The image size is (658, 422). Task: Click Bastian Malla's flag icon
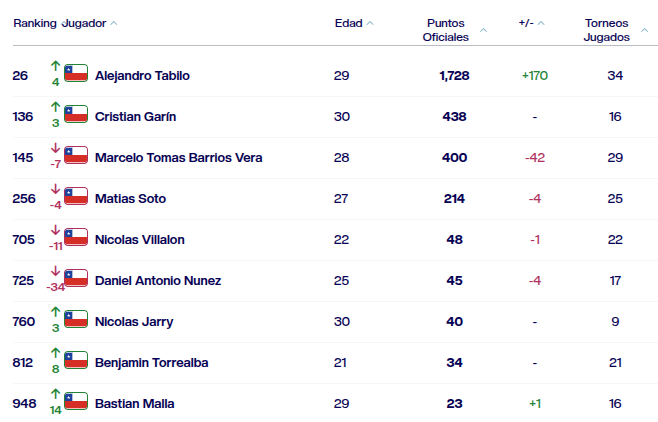(x=76, y=401)
